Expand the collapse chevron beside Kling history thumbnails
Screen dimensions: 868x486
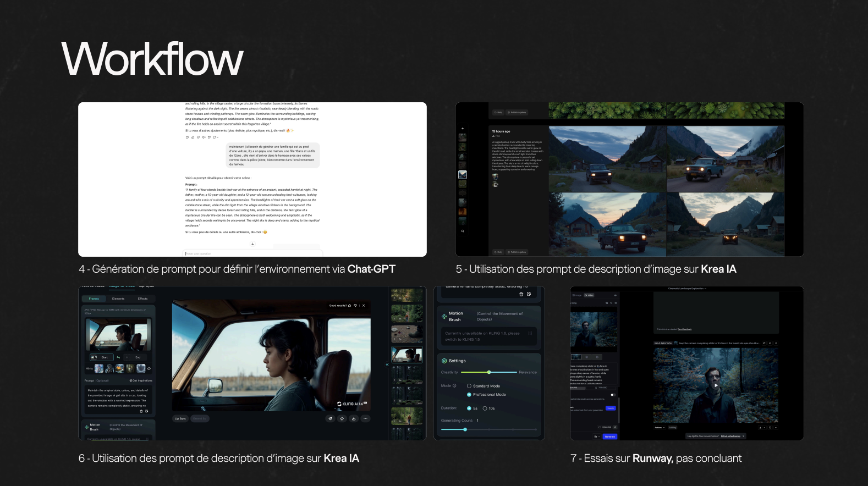click(x=387, y=365)
